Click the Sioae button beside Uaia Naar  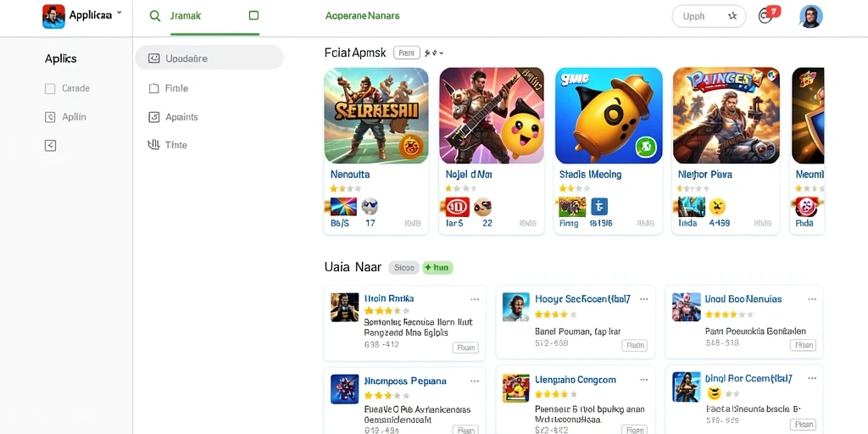click(404, 268)
